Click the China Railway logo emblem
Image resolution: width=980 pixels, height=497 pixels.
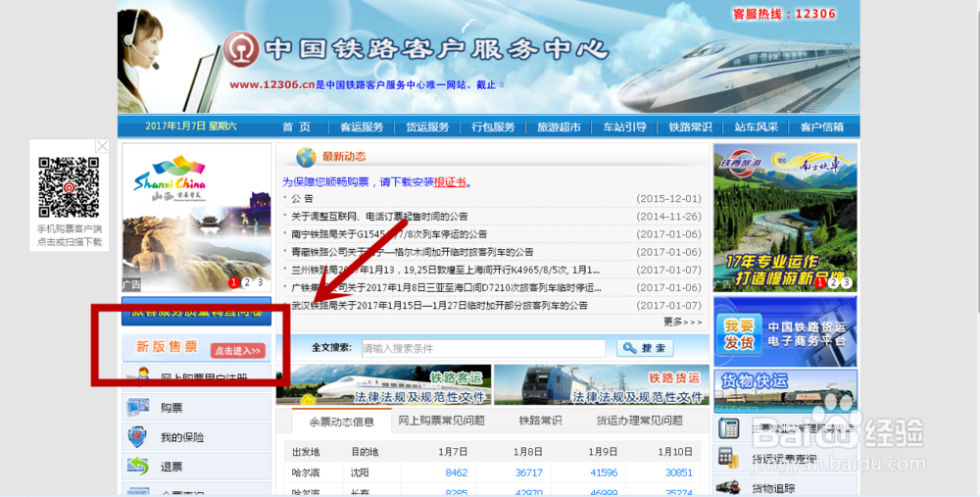click(241, 49)
